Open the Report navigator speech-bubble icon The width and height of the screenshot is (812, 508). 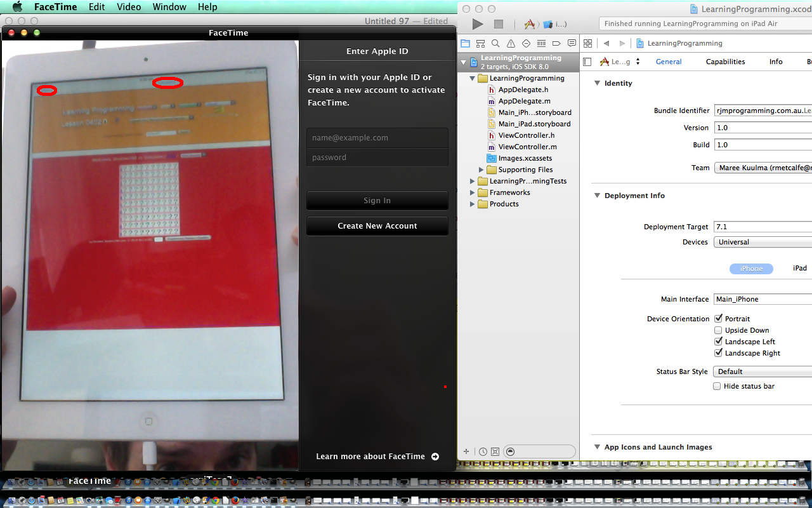click(x=572, y=43)
